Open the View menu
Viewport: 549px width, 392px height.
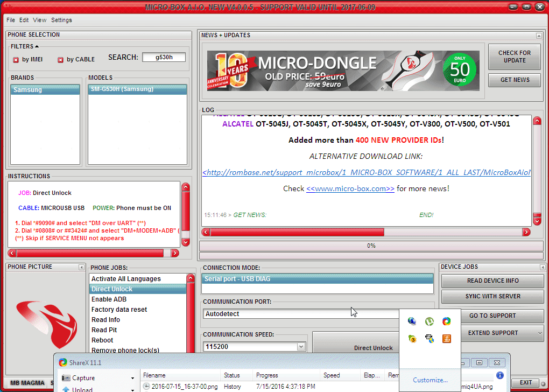40,20
